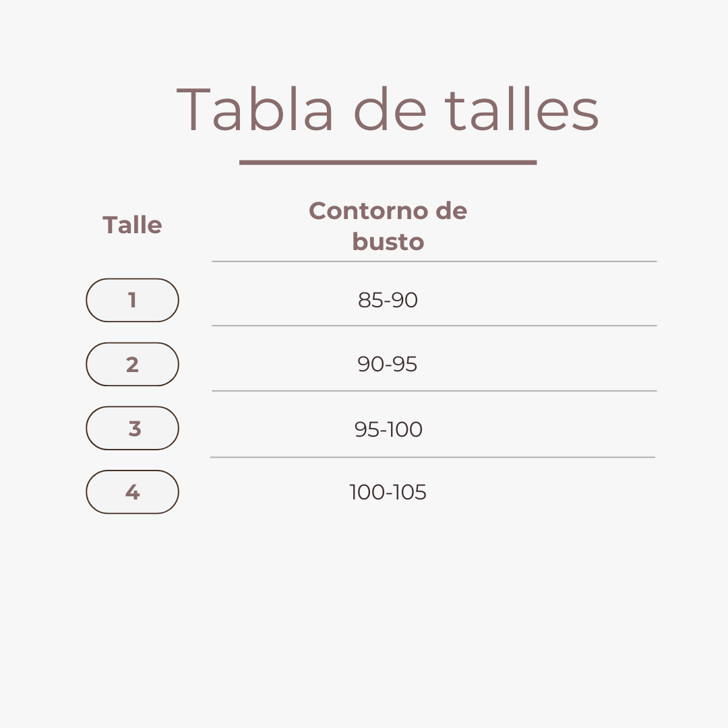728x728 pixels.
Task: Click the word "talles" in the title
Action: pos(522,110)
